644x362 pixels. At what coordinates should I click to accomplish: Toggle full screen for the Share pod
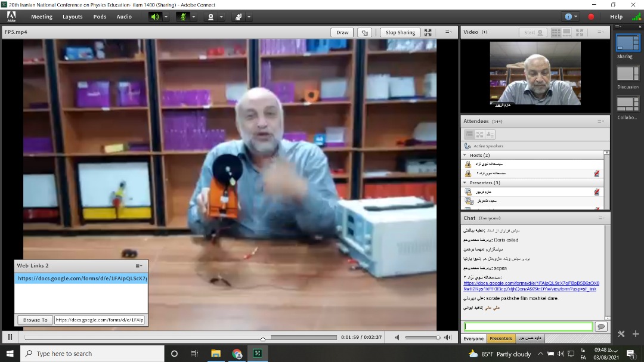coord(428,32)
